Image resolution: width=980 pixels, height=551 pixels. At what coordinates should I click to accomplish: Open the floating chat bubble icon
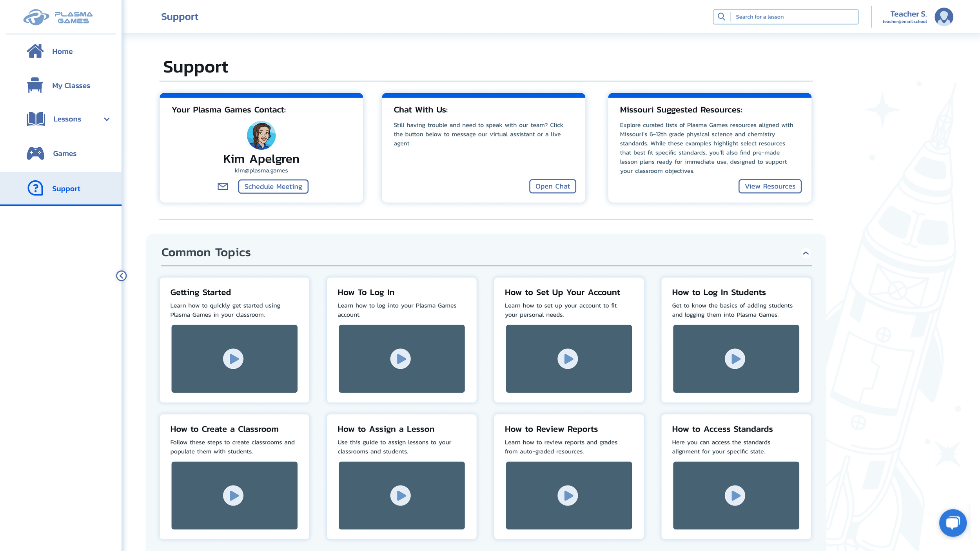pyautogui.click(x=953, y=523)
